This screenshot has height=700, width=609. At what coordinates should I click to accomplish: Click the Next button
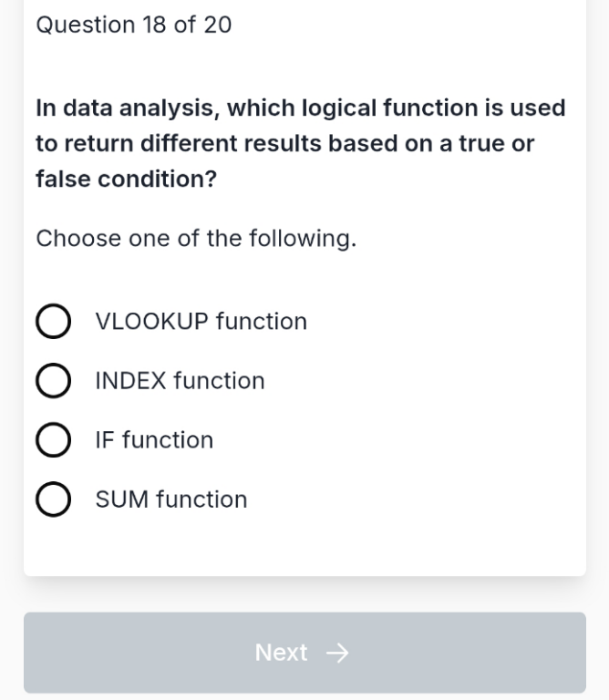(304, 653)
